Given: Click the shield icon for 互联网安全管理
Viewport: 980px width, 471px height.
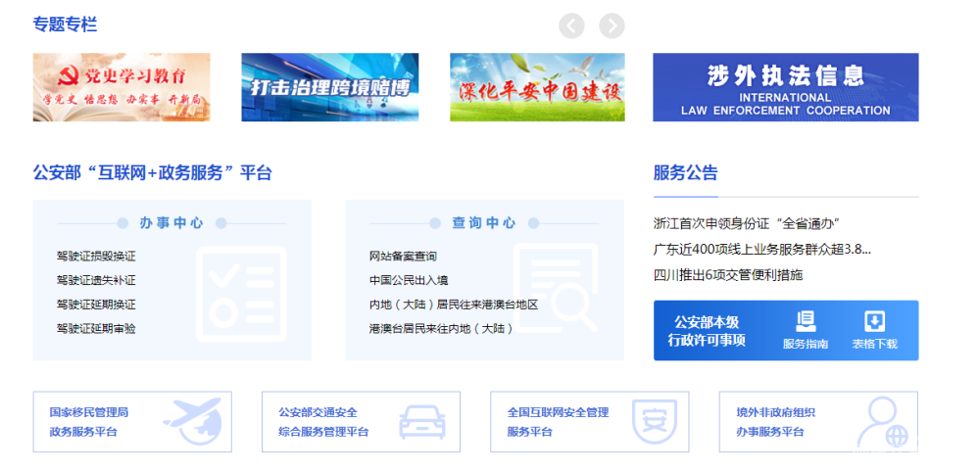Looking at the screenshot, I should click(650, 422).
